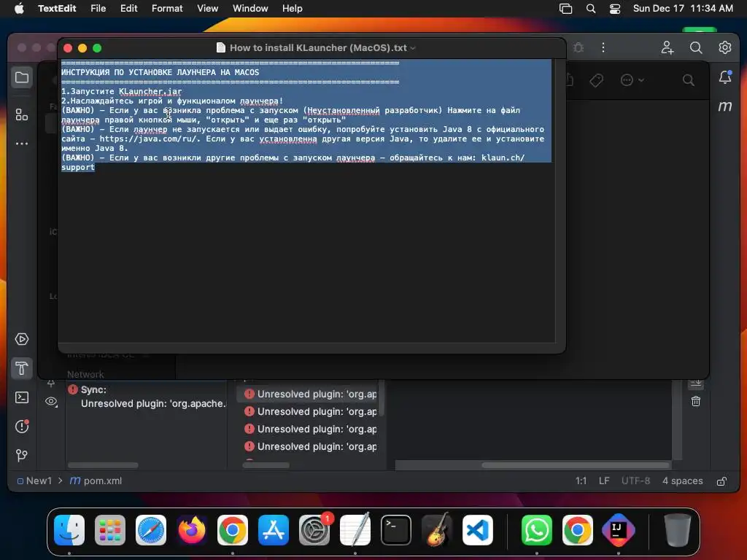Show more tool windows ellipsis
Image resolution: width=747 pixels, height=560 pixels.
[22, 144]
